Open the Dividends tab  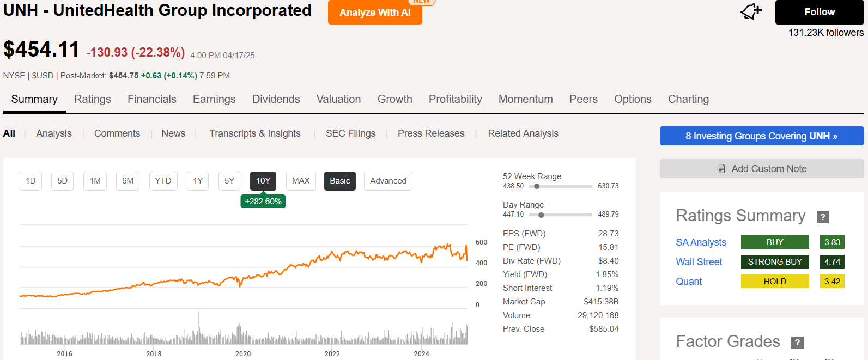coord(276,99)
